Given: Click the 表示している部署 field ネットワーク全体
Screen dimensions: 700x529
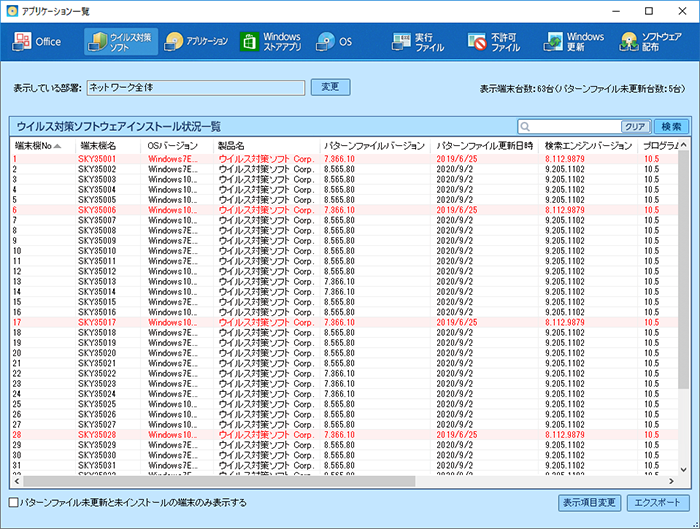Looking at the screenshot, I should [196, 87].
